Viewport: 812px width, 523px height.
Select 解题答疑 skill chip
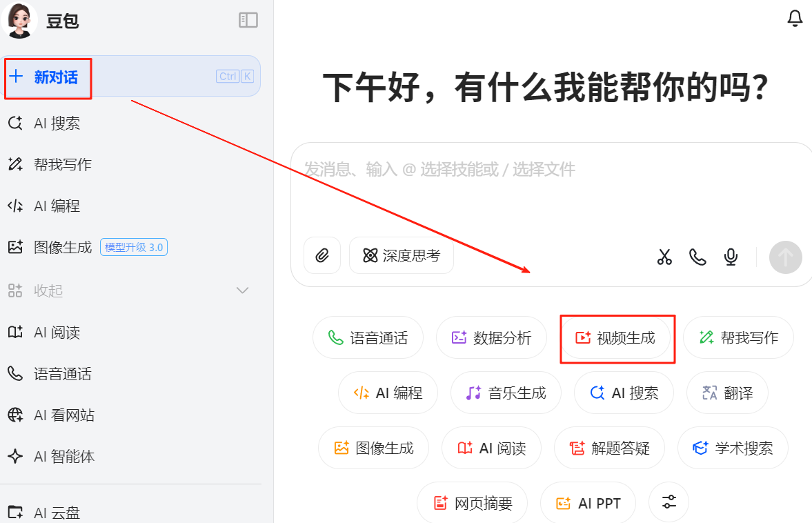coord(609,448)
